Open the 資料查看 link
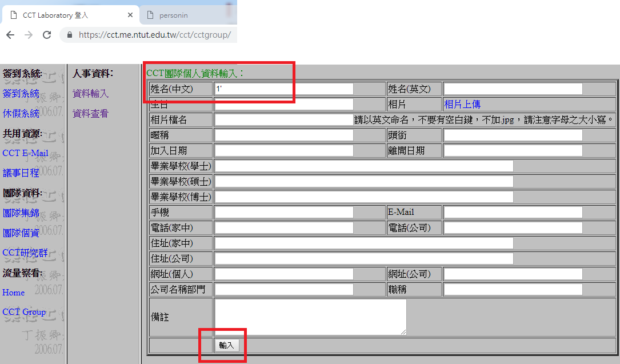 point(90,114)
